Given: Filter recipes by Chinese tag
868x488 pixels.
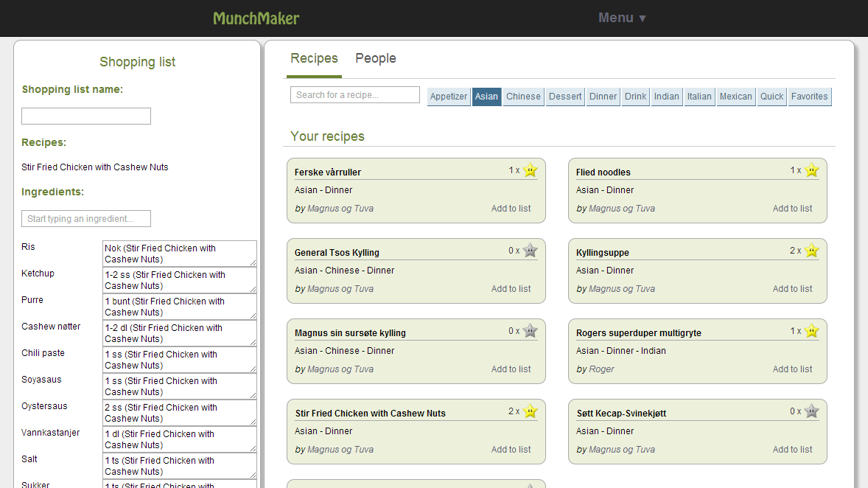Looking at the screenshot, I should coord(523,97).
